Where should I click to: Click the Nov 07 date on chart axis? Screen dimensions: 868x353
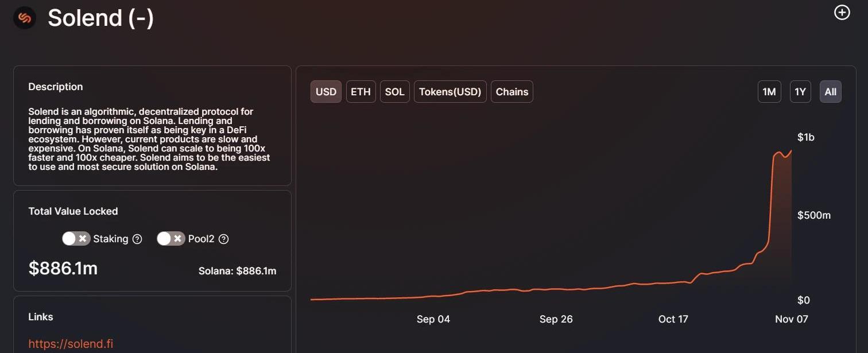(791, 319)
